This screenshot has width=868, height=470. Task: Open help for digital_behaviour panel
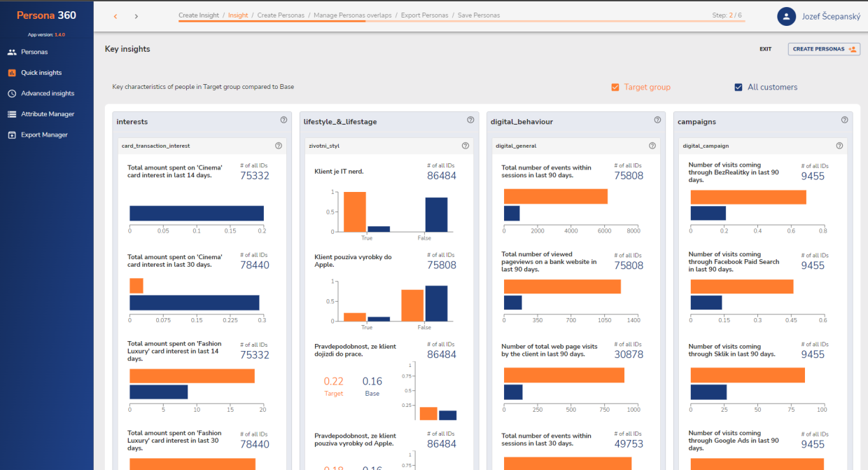pos(657,120)
